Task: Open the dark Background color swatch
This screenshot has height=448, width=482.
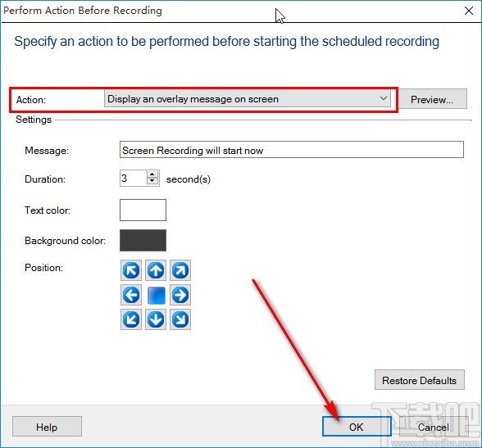Action: 143,240
